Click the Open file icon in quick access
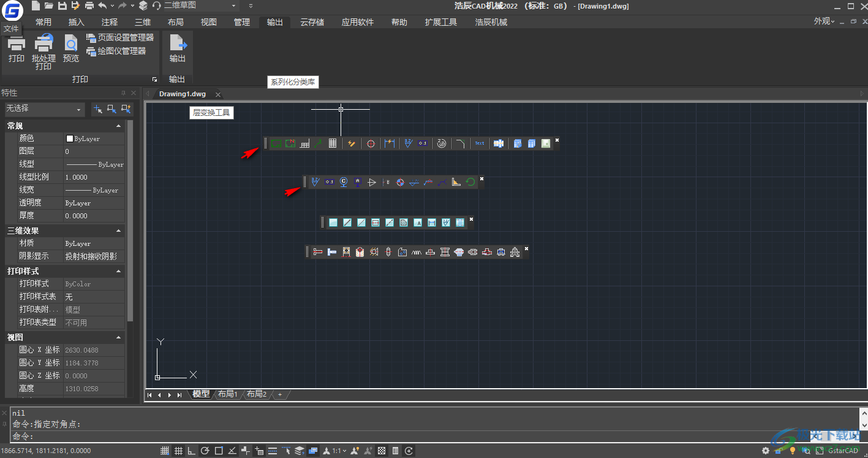Image resolution: width=868 pixels, height=458 pixels. pos(48,6)
